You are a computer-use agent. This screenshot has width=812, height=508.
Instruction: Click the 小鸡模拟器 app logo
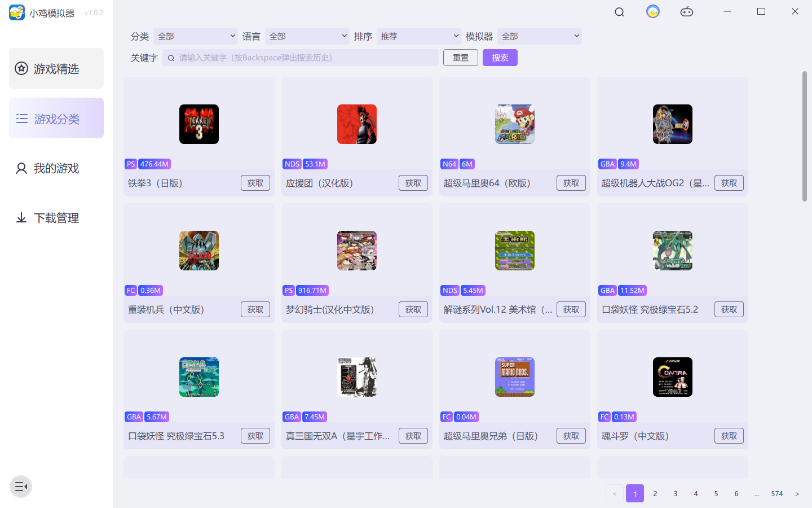tap(17, 12)
